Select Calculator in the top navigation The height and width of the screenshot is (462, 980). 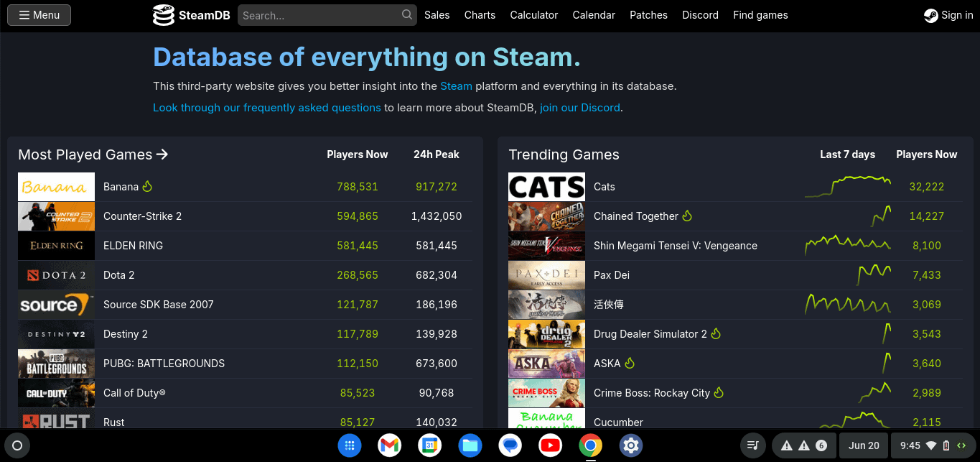[x=533, y=15]
